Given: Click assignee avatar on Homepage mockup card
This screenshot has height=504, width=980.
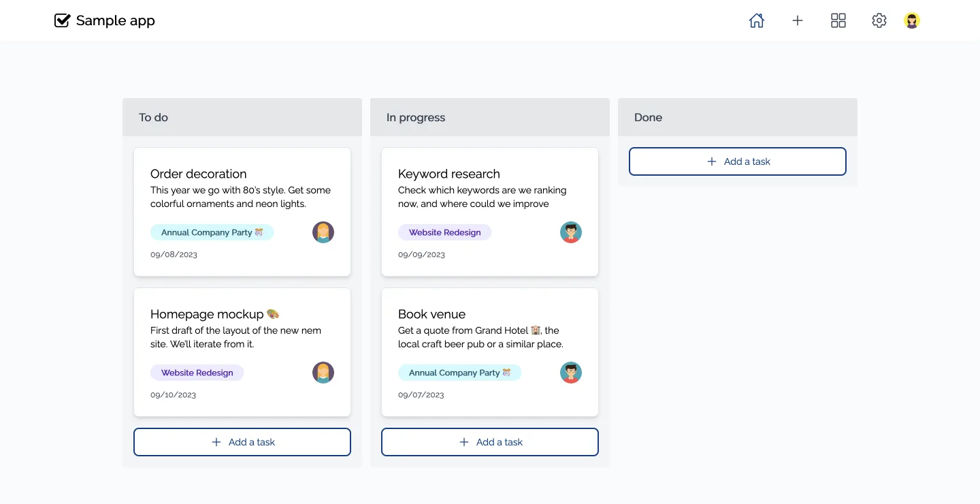Looking at the screenshot, I should pos(323,373).
